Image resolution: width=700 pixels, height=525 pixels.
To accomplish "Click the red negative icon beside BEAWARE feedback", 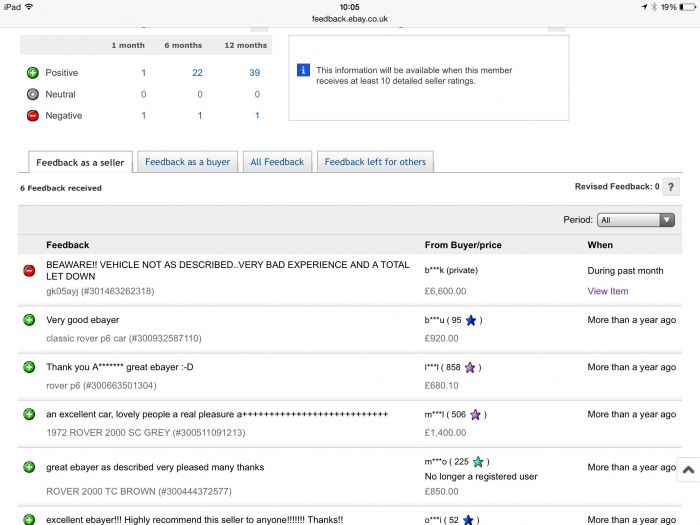I will click(29, 270).
